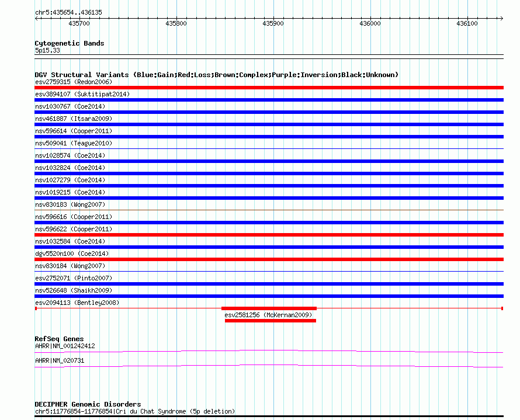Image resolution: width=520 pixels, height=420 pixels.
Task: Click the left arrow of the ruler
Action: [36, 19]
